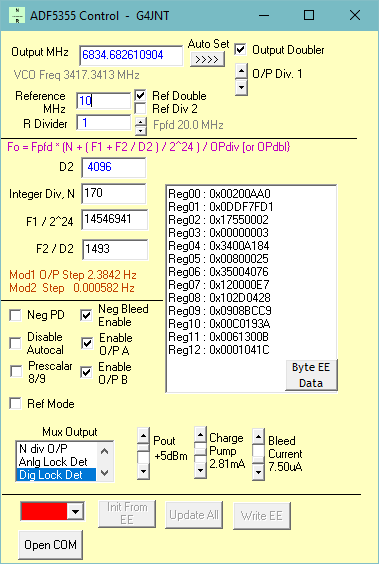Click the F1 / 2^24 field
The image size is (379, 564).
click(x=115, y=220)
